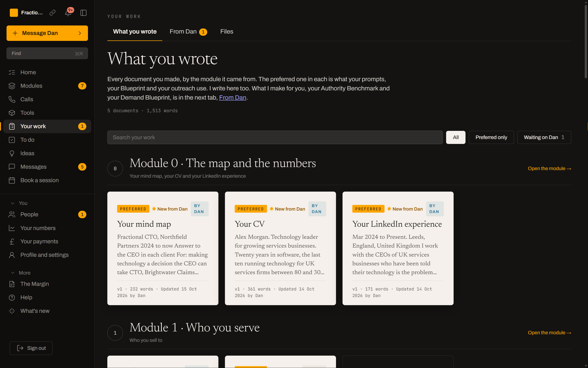This screenshot has width=588, height=368.
Task: Collapse the More sidebar section
Action: click(20, 273)
